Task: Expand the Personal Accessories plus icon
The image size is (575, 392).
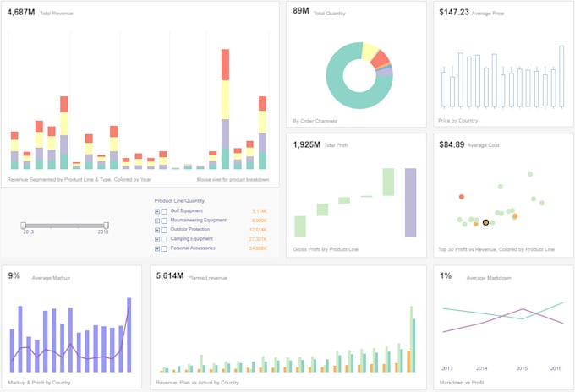Action: point(157,248)
